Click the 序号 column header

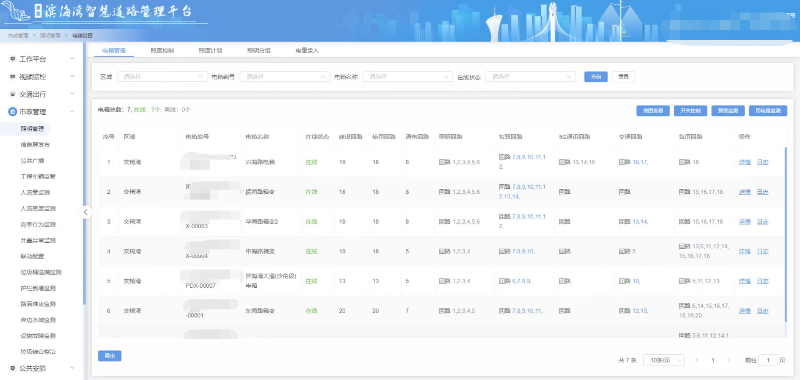point(108,137)
